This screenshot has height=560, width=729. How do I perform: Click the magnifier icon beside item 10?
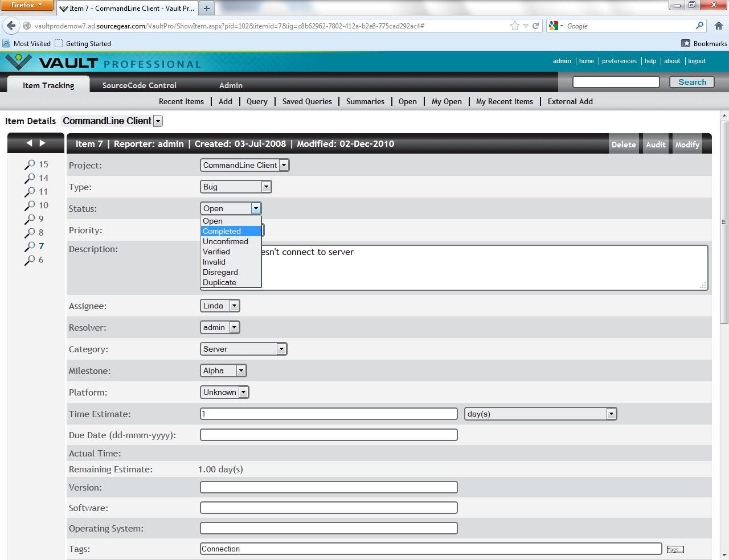pyautogui.click(x=30, y=205)
